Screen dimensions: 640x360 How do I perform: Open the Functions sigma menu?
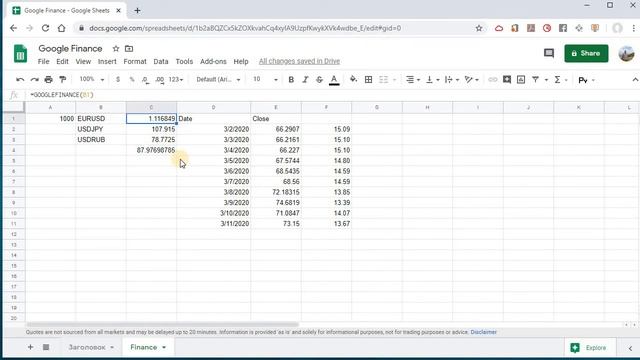click(557, 80)
